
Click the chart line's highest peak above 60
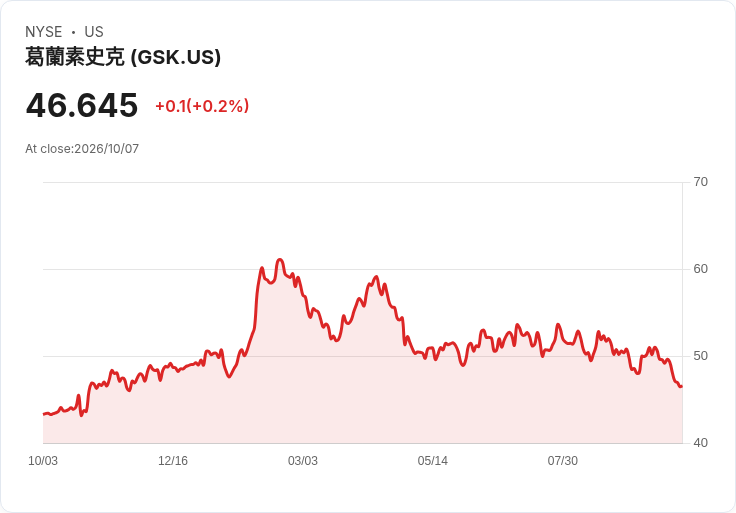(280, 260)
